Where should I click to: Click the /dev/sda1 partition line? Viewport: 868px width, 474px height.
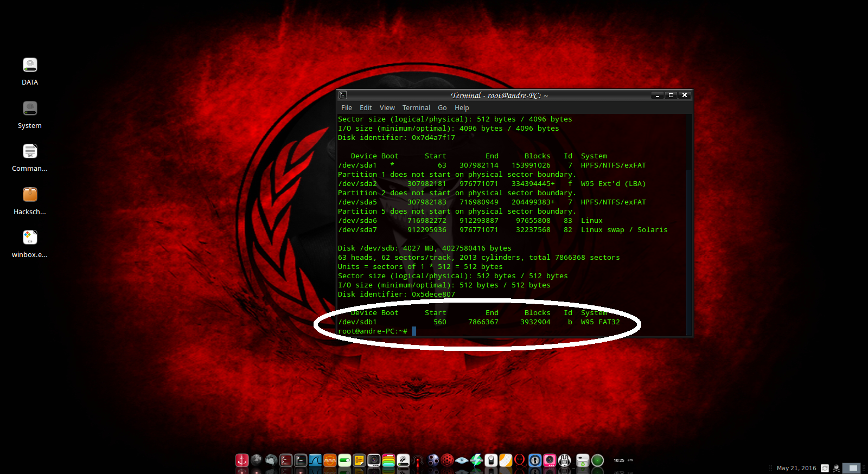tap(492, 165)
